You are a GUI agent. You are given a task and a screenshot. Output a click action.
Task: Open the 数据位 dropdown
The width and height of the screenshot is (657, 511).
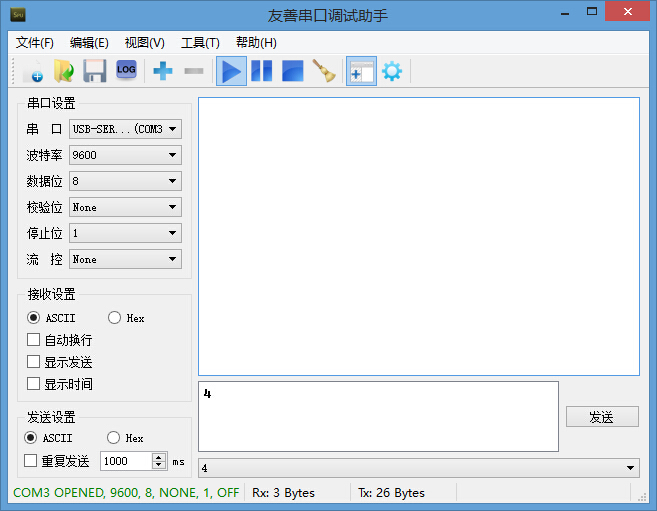click(125, 181)
